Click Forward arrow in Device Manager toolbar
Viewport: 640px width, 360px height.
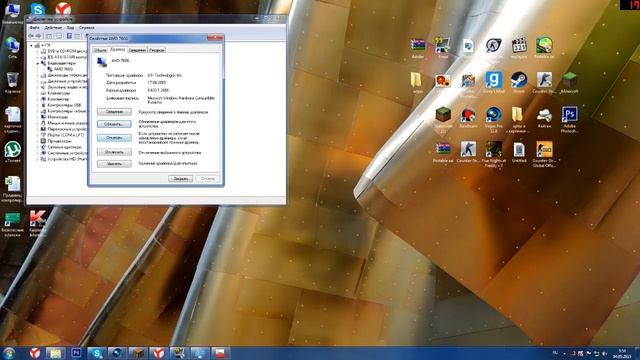38,36
